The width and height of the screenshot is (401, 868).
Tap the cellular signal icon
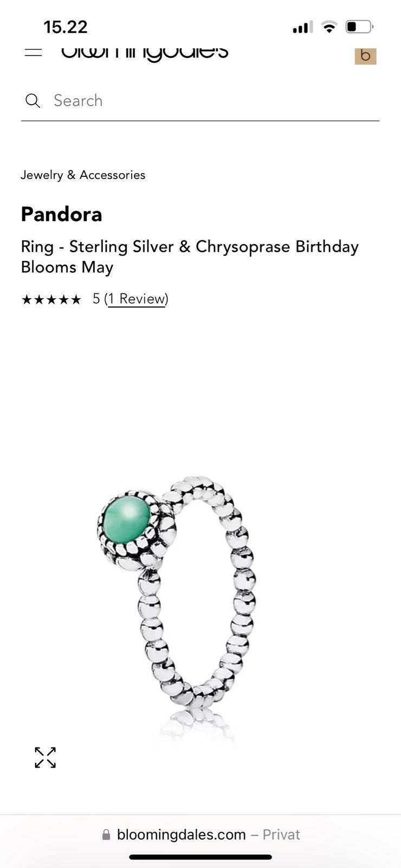click(302, 27)
